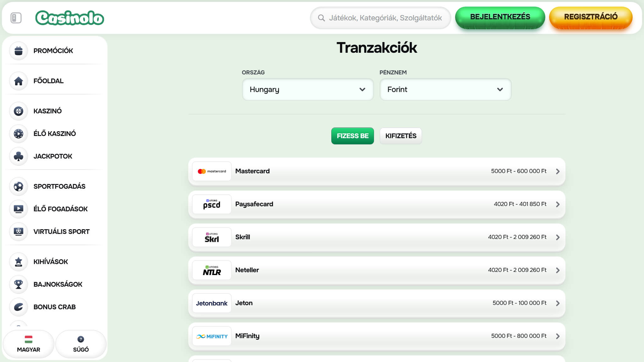
Task: Open Promóciók from the sidebar
Action: click(53, 51)
